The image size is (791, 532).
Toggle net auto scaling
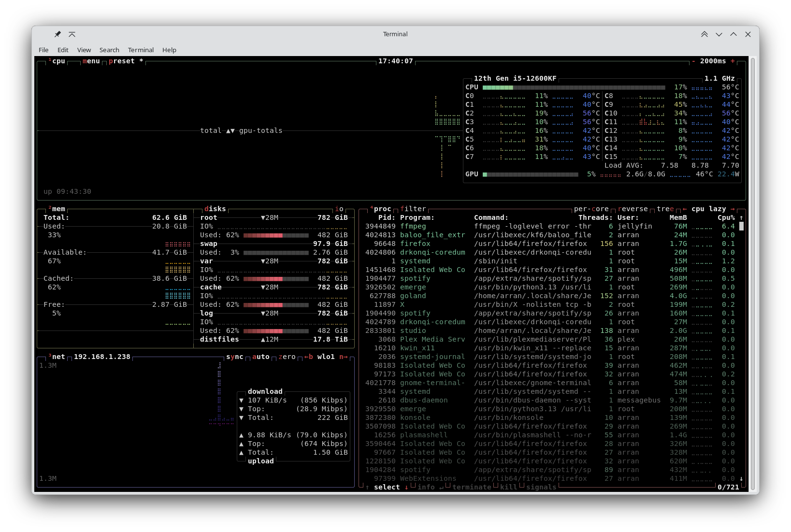coord(261,357)
